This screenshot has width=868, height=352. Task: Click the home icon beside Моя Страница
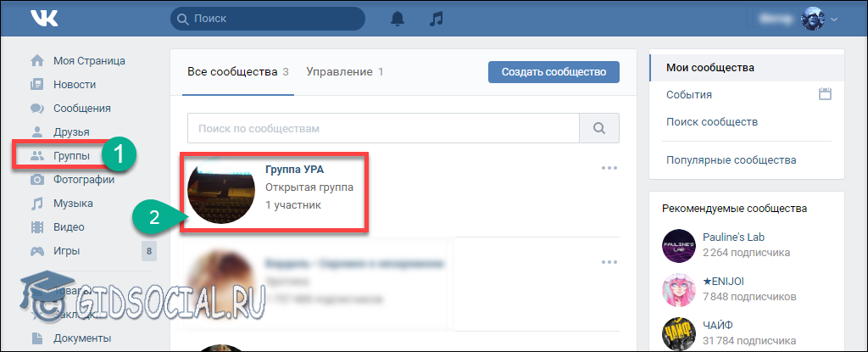(x=37, y=60)
